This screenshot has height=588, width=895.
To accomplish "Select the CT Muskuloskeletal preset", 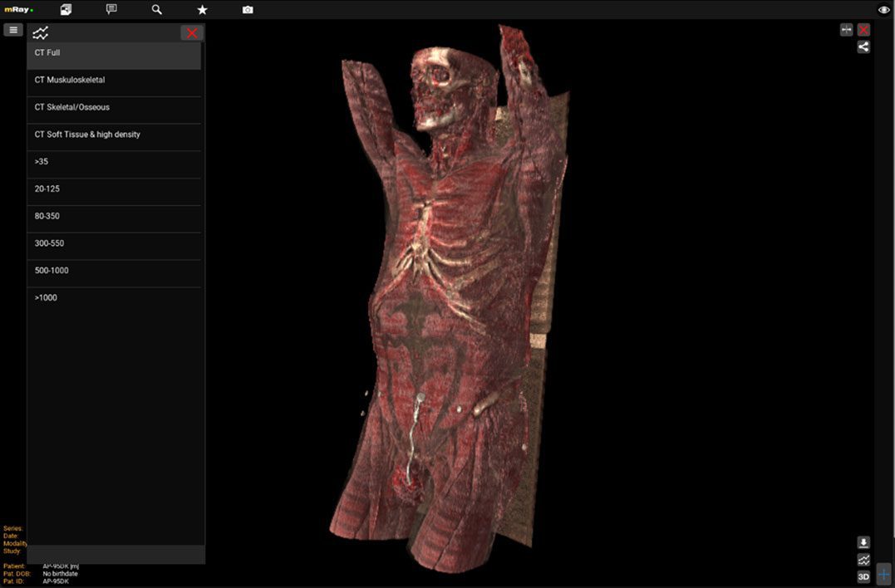I will [114, 81].
